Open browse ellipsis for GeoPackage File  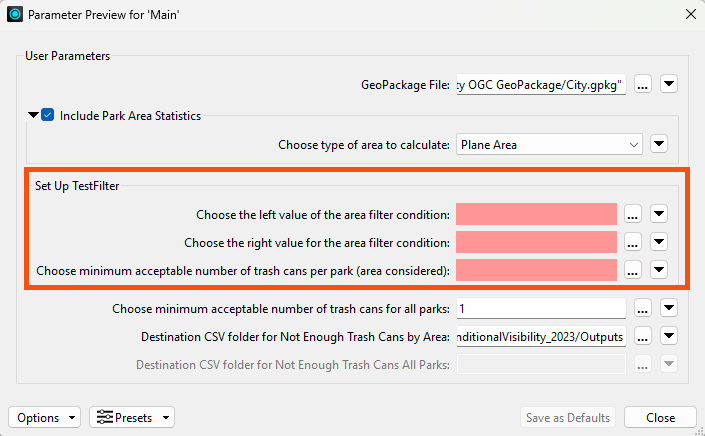(x=643, y=84)
